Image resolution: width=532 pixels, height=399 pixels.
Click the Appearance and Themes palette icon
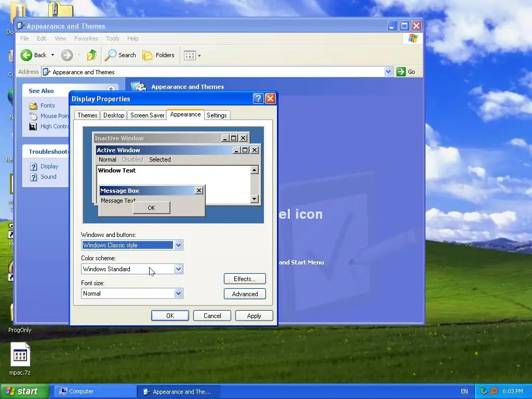[x=138, y=86]
